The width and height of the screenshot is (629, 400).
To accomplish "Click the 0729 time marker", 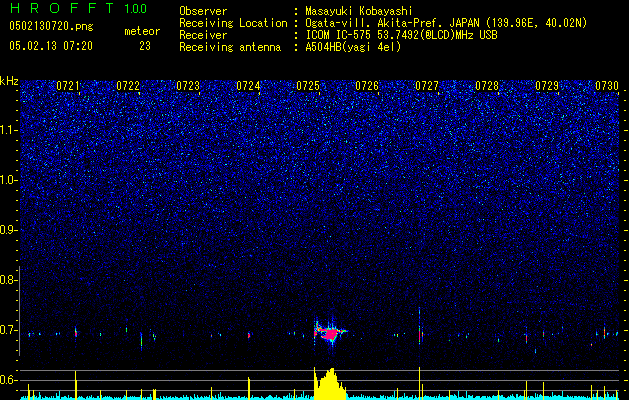I will pos(547,86).
